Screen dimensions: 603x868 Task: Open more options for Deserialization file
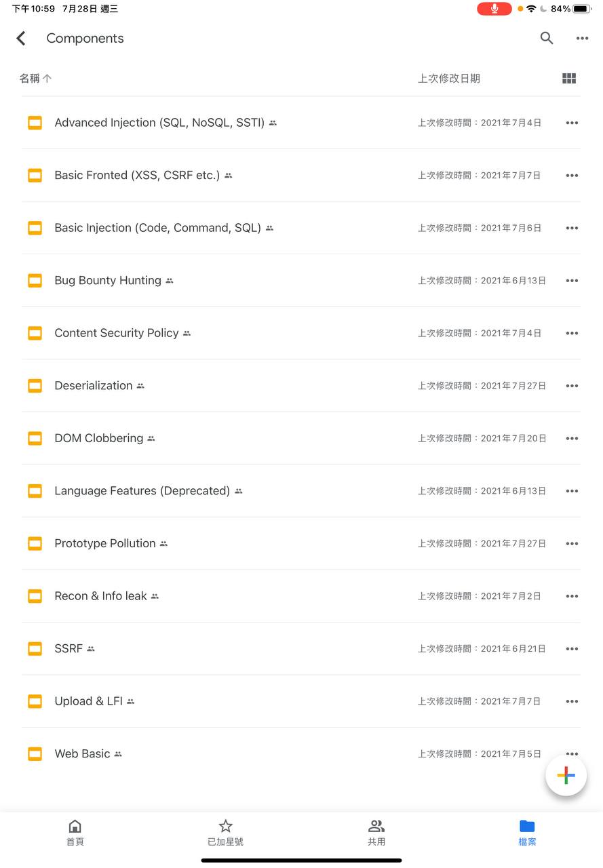tap(572, 386)
